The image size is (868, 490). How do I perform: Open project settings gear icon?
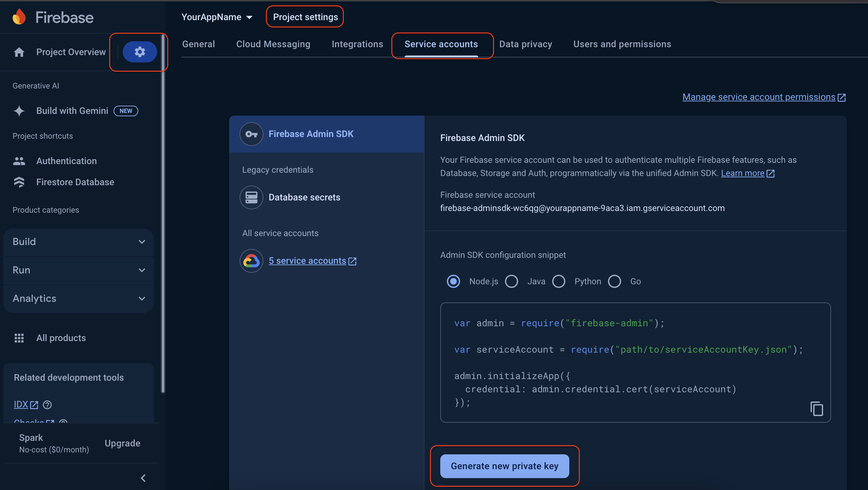point(140,52)
